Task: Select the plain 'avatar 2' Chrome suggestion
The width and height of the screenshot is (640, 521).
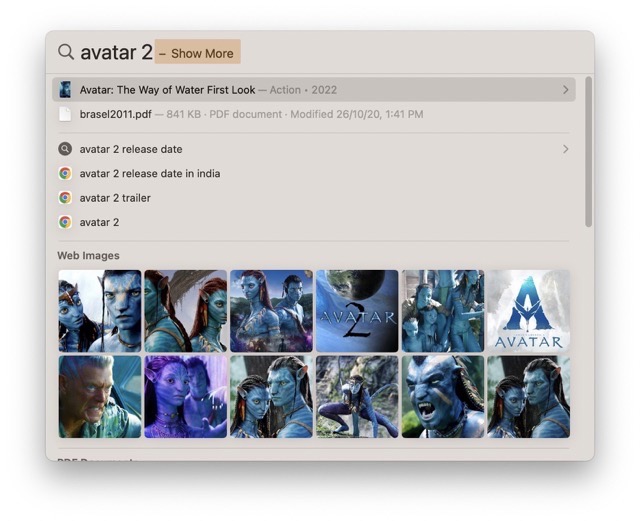Action: tap(313, 222)
